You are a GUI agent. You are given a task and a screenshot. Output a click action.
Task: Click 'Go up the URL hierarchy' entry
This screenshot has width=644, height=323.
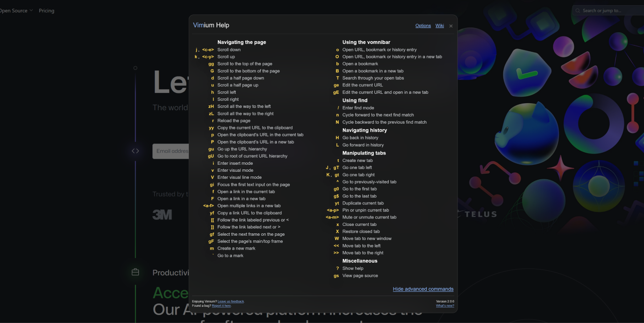click(x=242, y=149)
